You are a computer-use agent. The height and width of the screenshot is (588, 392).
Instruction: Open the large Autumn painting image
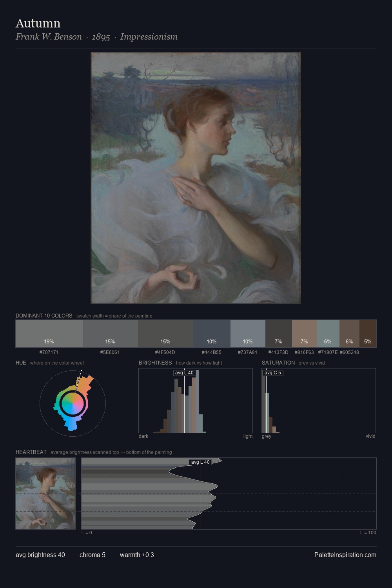(196, 178)
